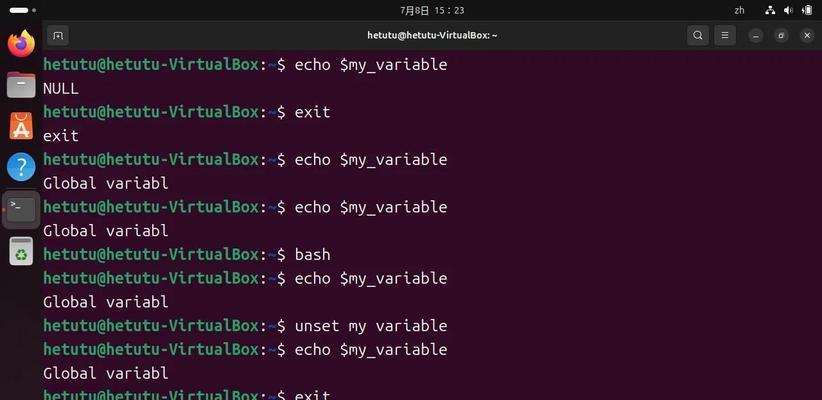Open a new terminal tab

point(58,36)
